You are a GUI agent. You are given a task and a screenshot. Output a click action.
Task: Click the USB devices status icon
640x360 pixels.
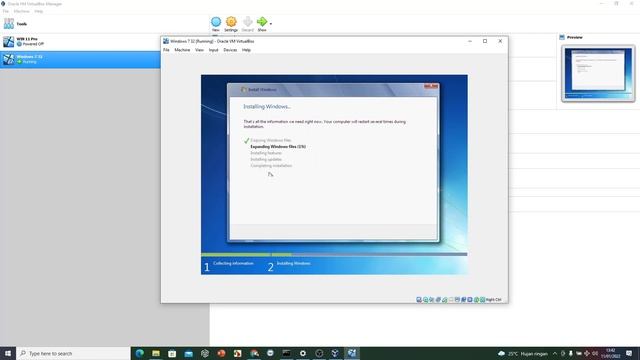444,300
